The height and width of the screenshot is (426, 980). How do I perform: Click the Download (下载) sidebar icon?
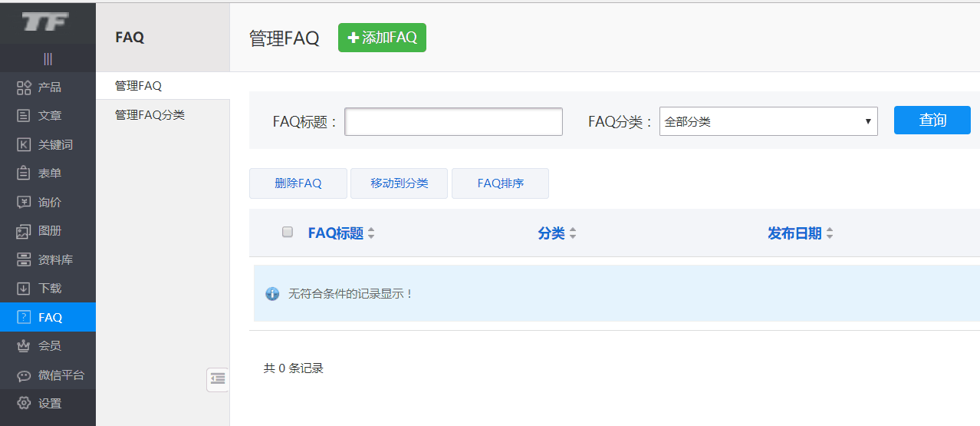(24, 289)
